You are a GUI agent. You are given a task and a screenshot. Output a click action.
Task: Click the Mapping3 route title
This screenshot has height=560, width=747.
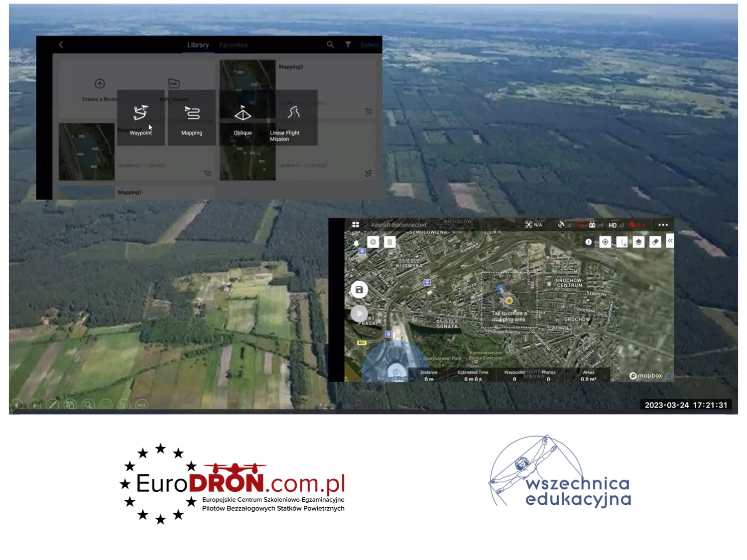pyautogui.click(x=291, y=67)
